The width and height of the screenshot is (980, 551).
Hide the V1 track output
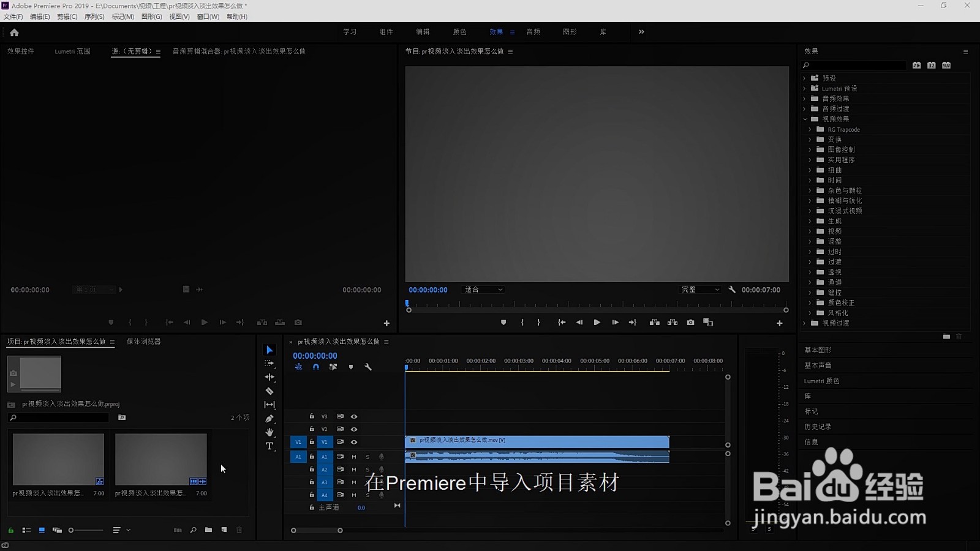coord(354,442)
